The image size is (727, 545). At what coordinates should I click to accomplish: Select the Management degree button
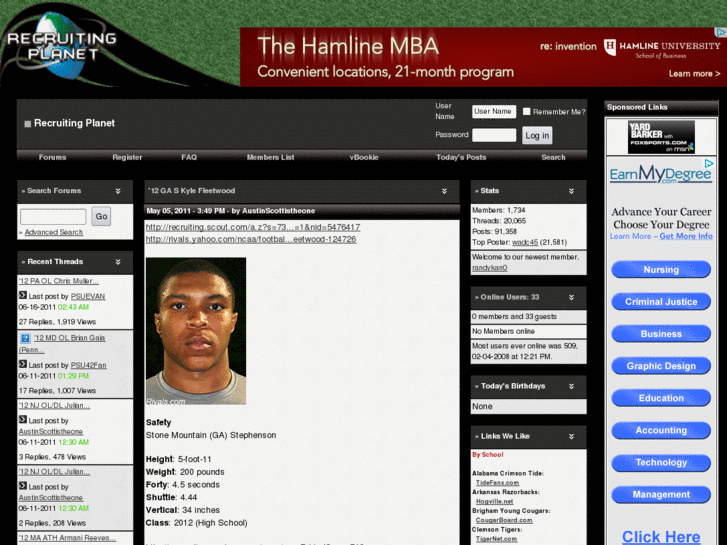(x=661, y=495)
